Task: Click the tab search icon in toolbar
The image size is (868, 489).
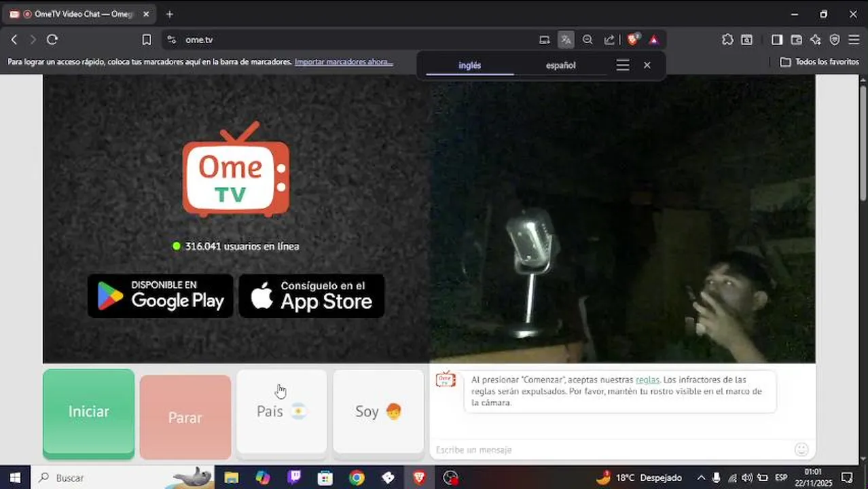Action: (x=746, y=39)
